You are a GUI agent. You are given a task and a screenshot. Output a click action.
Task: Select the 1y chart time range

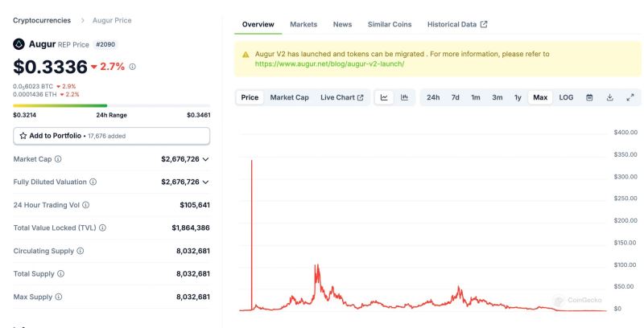518,97
